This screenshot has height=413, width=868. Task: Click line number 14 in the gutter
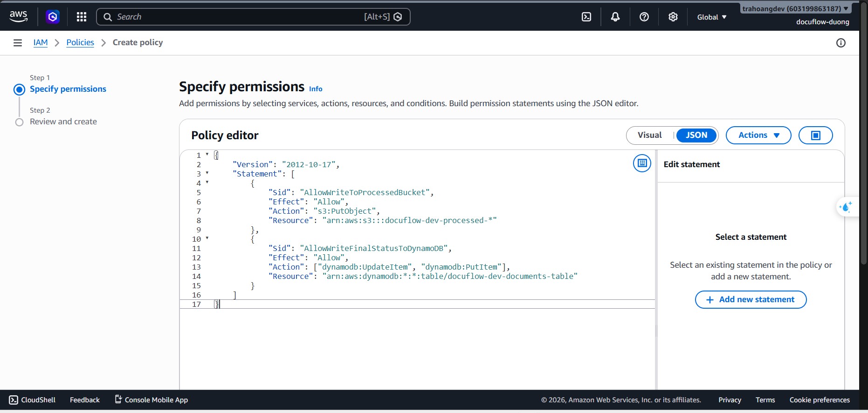point(196,276)
